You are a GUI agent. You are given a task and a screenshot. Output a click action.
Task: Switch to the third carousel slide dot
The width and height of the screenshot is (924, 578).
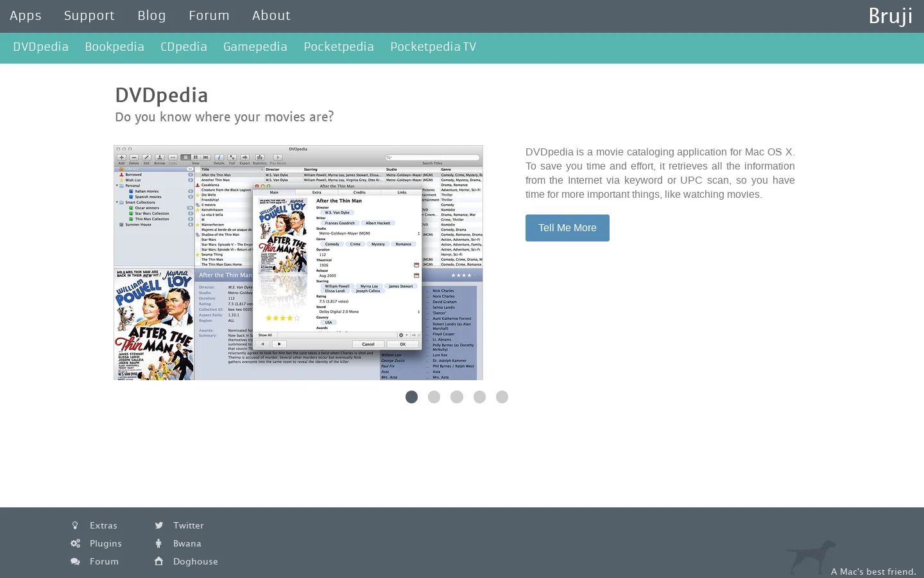[x=457, y=397]
